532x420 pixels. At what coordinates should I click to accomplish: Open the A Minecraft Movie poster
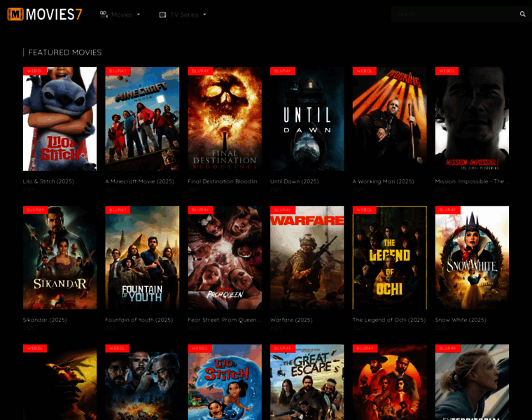point(142,119)
